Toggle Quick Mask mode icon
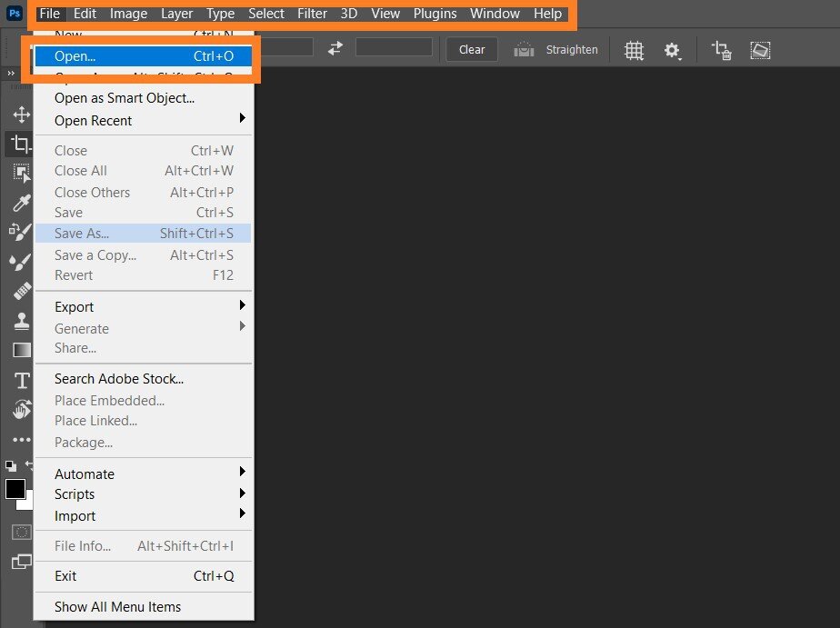 [x=22, y=533]
